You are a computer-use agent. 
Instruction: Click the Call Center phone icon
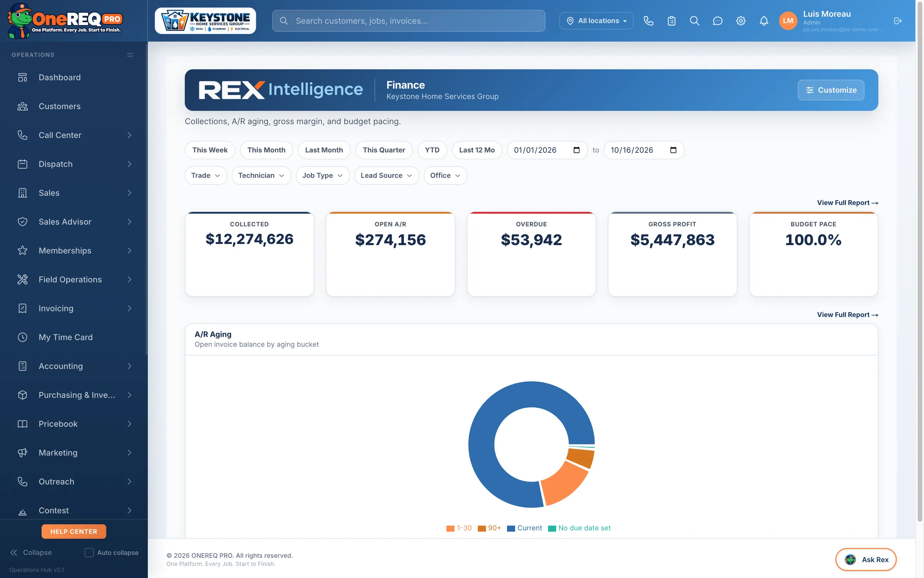point(23,135)
